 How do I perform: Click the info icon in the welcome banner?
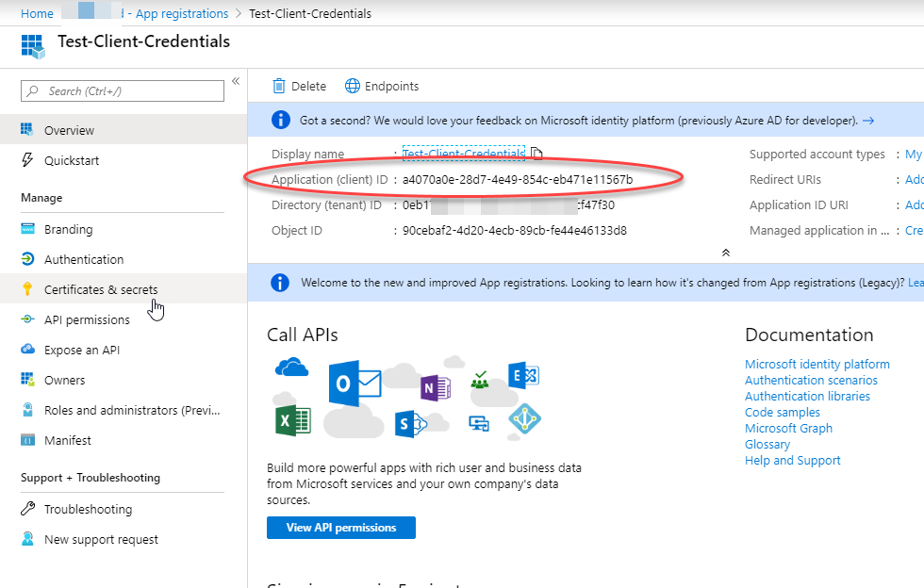click(280, 282)
